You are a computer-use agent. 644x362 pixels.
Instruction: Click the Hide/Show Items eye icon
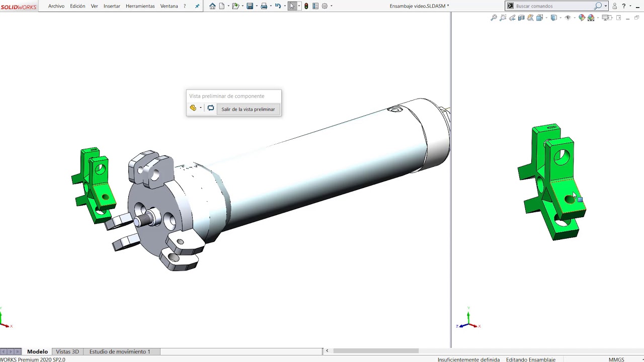(x=568, y=18)
